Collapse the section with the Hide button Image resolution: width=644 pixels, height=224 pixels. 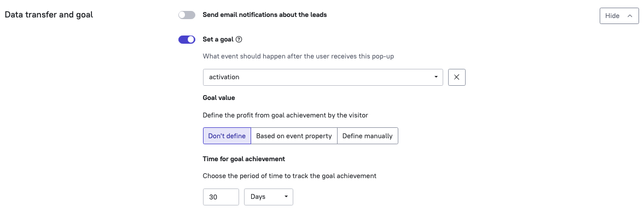[x=619, y=16]
